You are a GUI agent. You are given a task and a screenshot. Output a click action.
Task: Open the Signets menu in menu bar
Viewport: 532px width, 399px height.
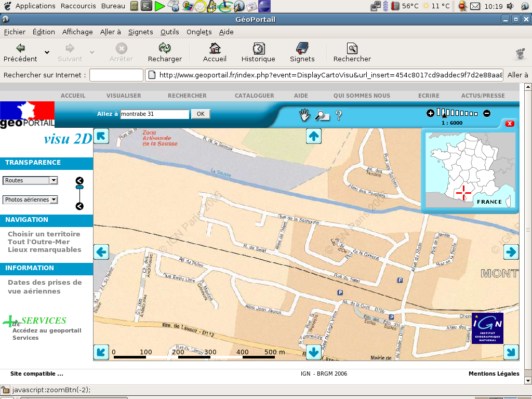point(140,32)
